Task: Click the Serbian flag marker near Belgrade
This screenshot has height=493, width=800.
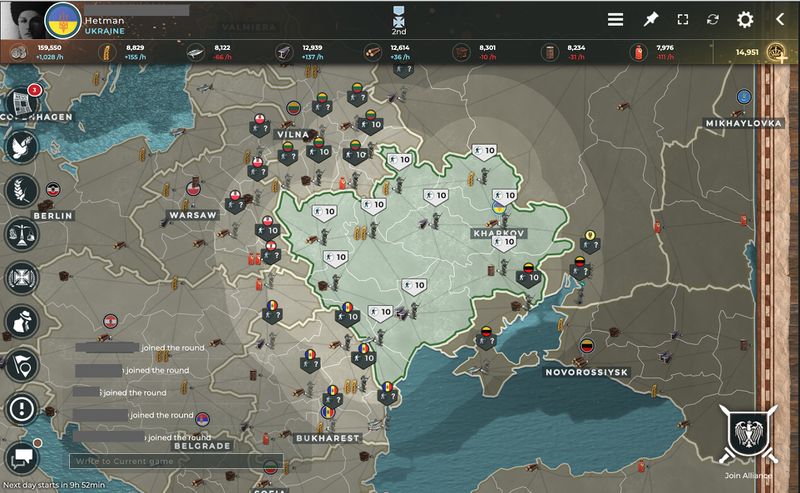Action: tap(203, 420)
